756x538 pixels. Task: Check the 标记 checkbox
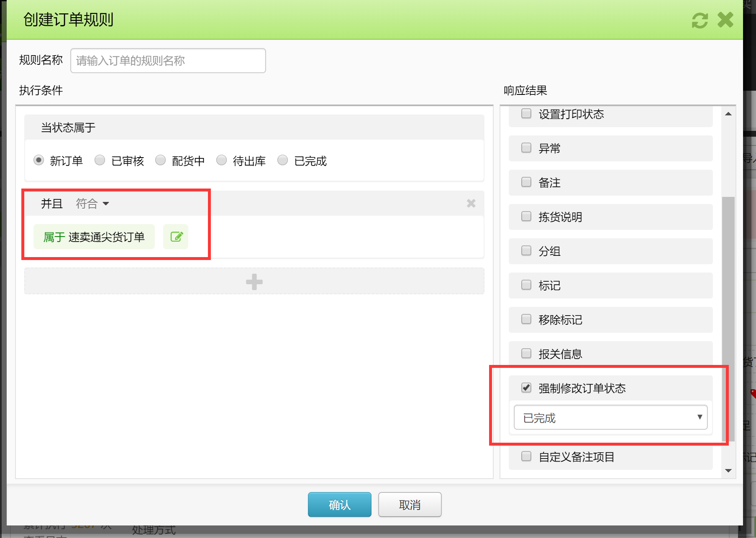tap(526, 285)
